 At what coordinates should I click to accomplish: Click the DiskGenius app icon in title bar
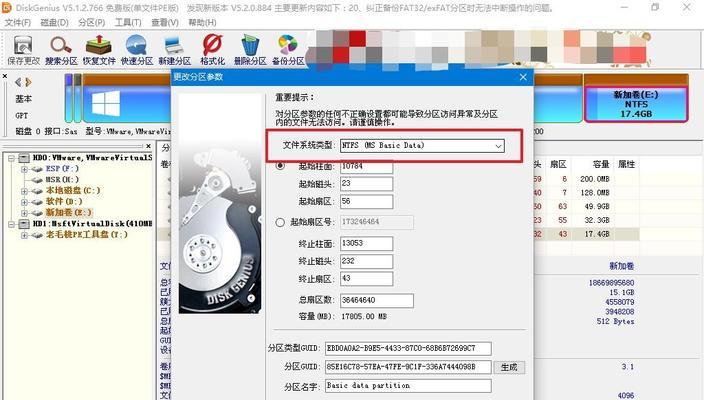coord(6,8)
